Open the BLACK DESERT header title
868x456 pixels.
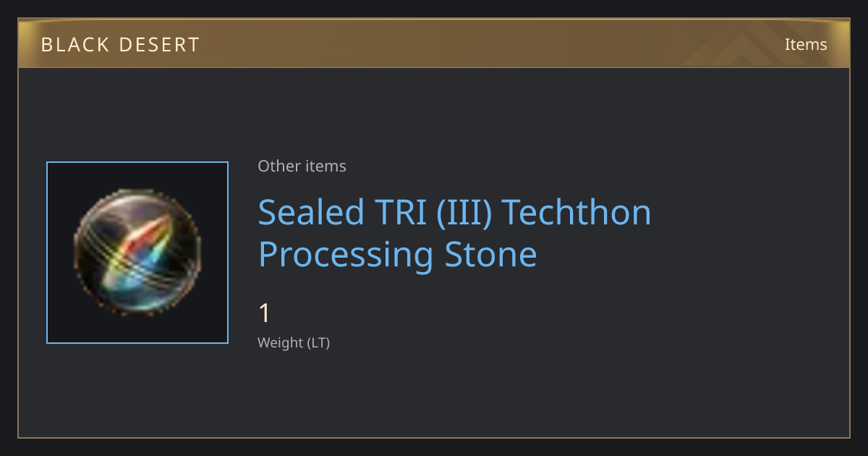click(120, 45)
